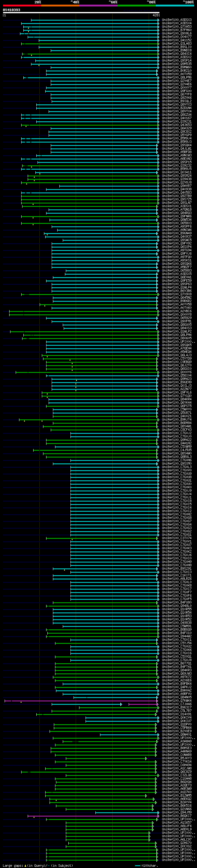The image size is (197, 868).
Task: Open hit UniRef100_B7FM60
Action: 177,30
